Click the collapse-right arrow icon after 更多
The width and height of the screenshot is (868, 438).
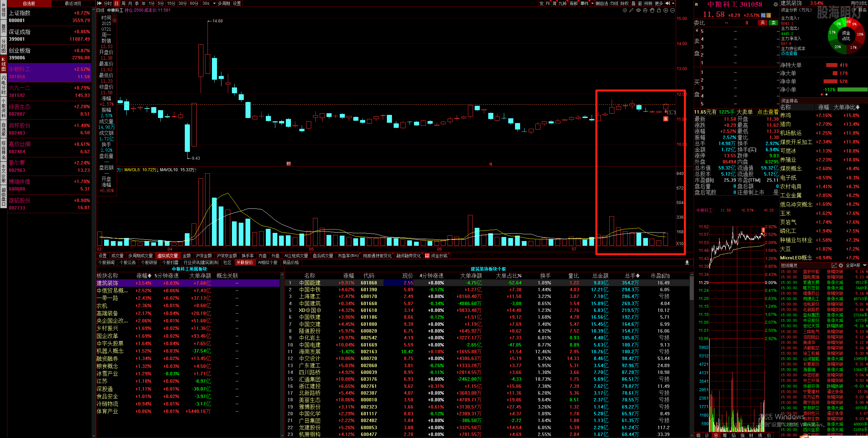pos(667,3)
